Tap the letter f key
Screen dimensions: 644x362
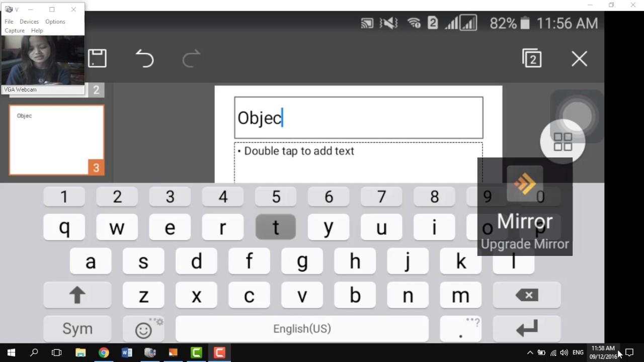click(249, 261)
